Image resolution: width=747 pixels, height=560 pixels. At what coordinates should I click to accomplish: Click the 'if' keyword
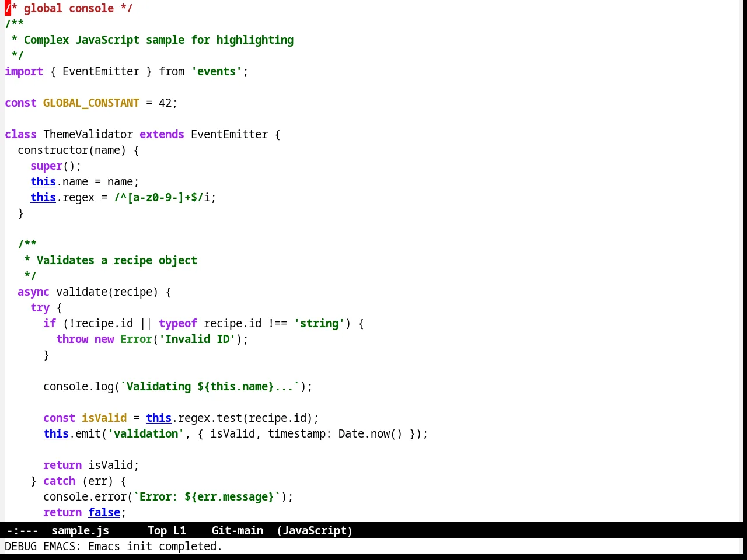[50, 323]
